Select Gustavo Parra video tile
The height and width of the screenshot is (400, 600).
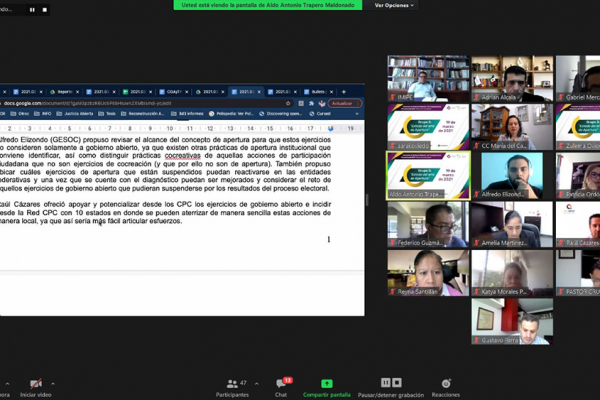tap(512, 322)
